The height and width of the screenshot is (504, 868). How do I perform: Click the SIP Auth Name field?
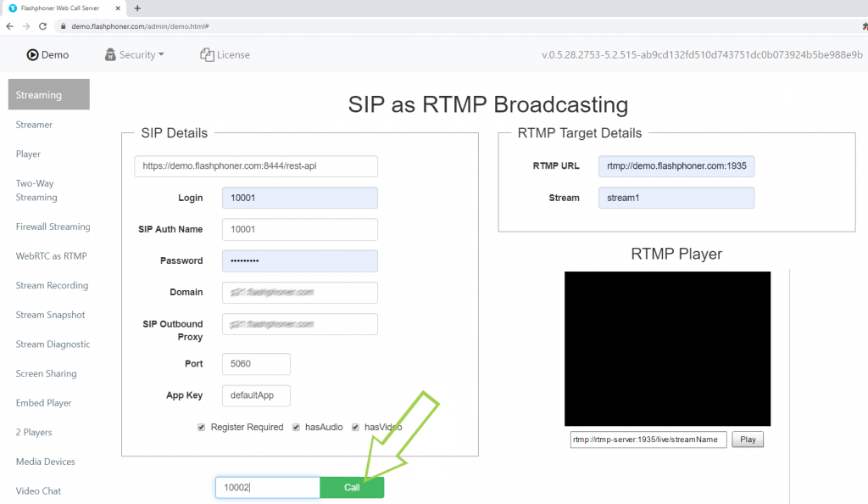(300, 229)
